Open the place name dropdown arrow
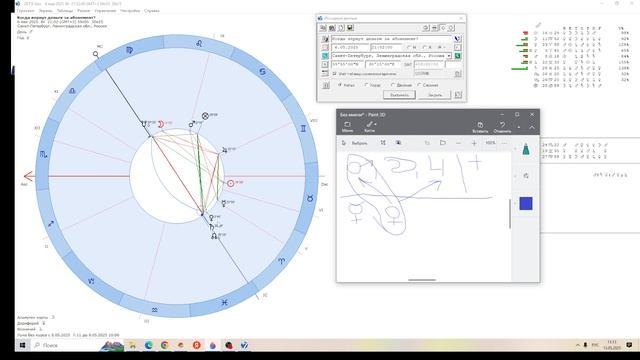Image resolution: width=640 pixels, height=360 pixels. click(449, 56)
